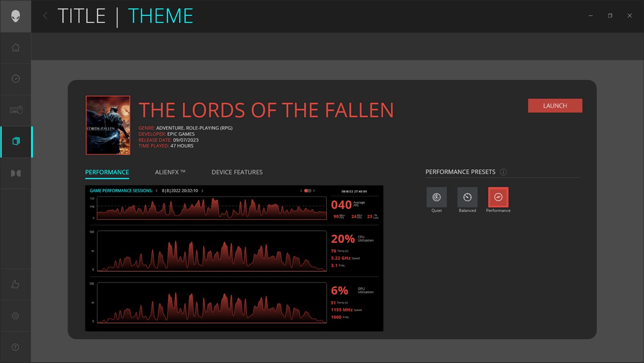Screen dimensions: 644x363
Task: Click the GPU 1000 Freq value
Action: [336, 317]
